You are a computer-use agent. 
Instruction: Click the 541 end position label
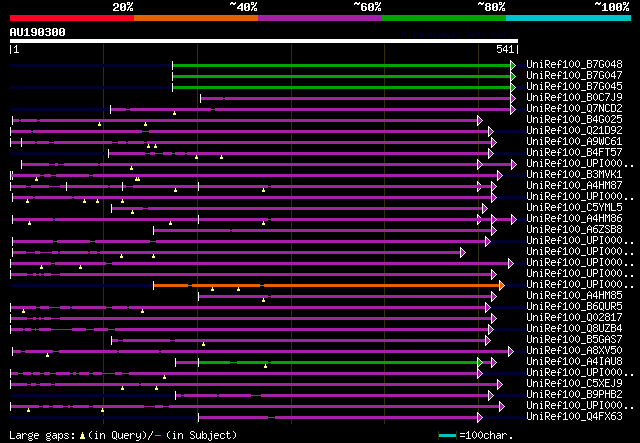(505, 49)
